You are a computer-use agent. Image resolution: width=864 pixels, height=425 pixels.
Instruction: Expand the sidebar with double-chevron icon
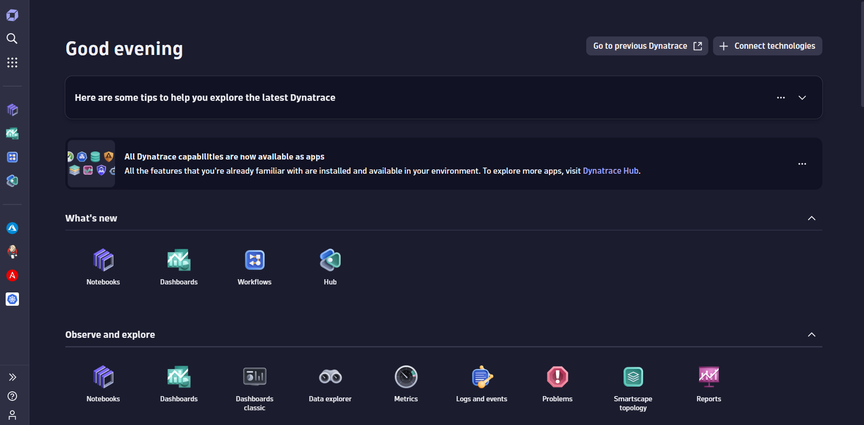[12, 377]
